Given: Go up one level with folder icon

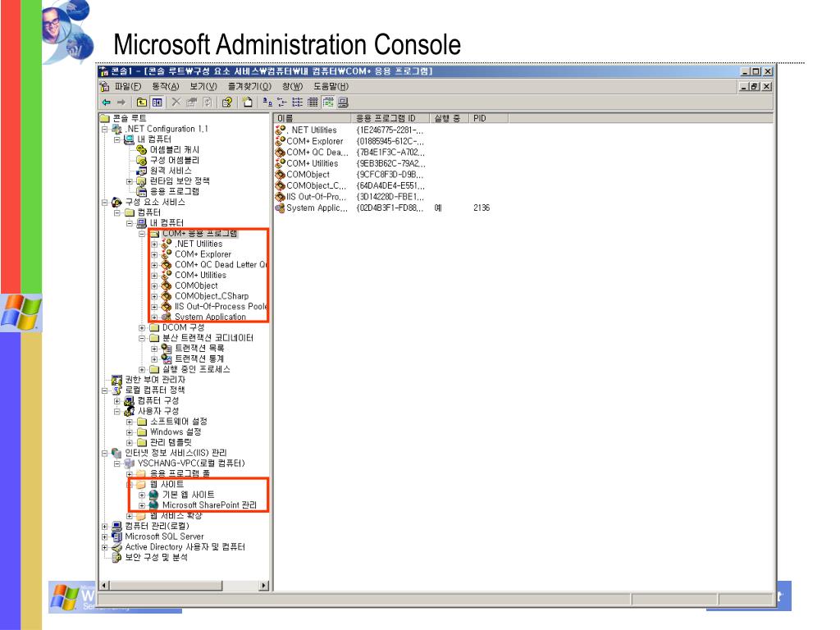Looking at the screenshot, I should (142, 103).
